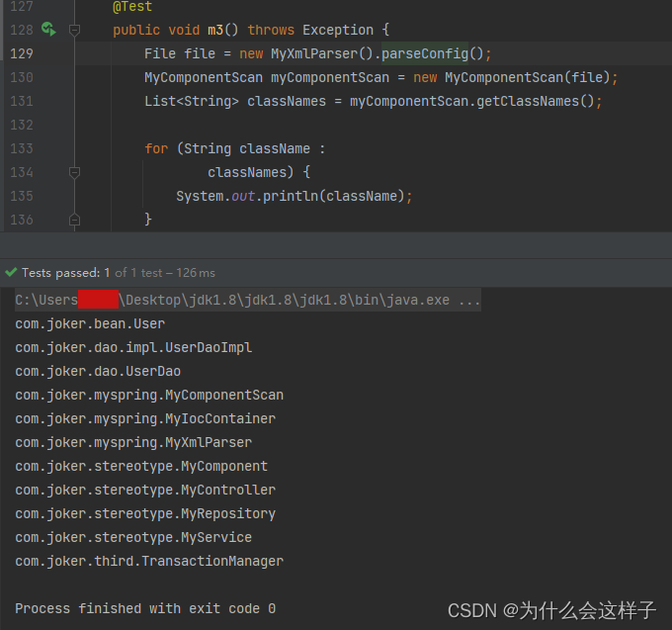Image resolution: width=672 pixels, height=630 pixels.
Task: Click output com.joker.stereotype.MyComponent
Action: (x=141, y=466)
